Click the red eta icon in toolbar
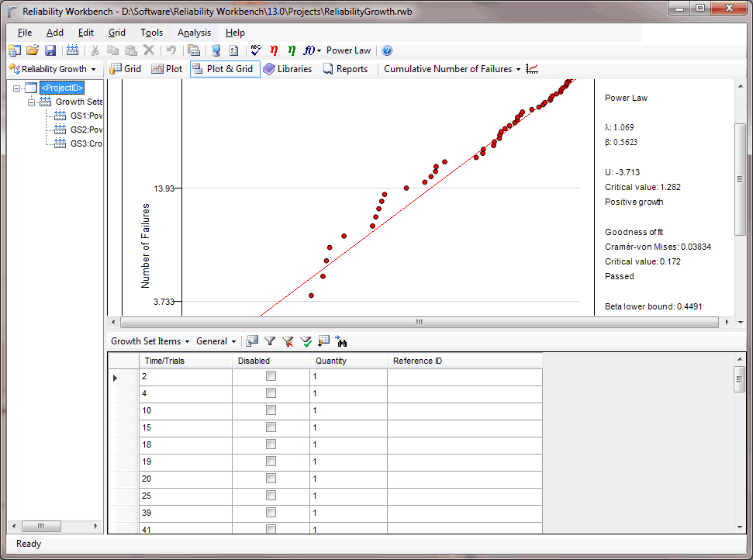Image resolution: width=753 pixels, height=560 pixels. [x=274, y=50]
